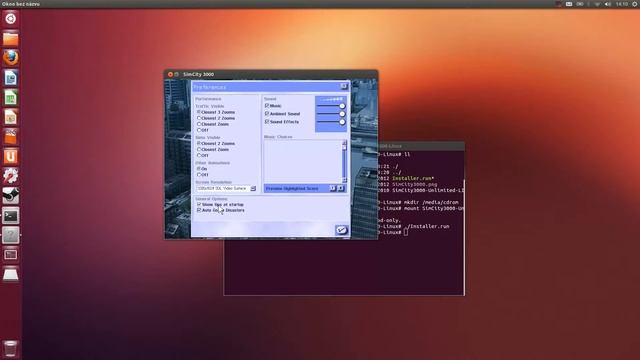Viewport: 640px width, 360px height.
Task: Adjust the Music volume slider
Action: (x=342, y=106)
